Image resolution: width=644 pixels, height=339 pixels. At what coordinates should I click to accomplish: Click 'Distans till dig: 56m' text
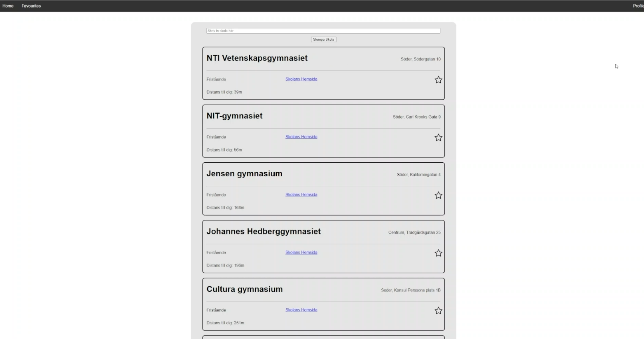[224, 150]
